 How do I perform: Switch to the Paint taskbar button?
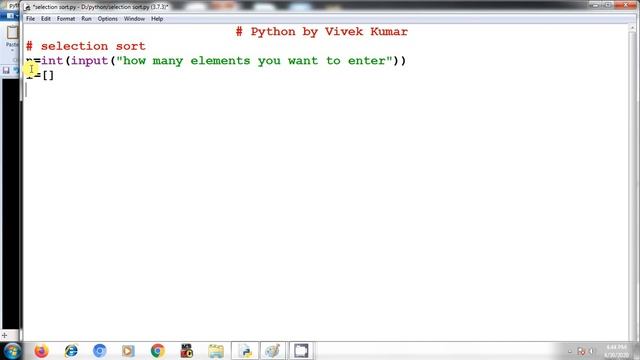(273, 351)
